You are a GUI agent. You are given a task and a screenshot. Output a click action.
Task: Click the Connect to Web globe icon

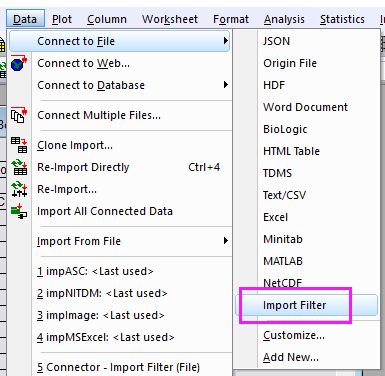coord(19,63)
